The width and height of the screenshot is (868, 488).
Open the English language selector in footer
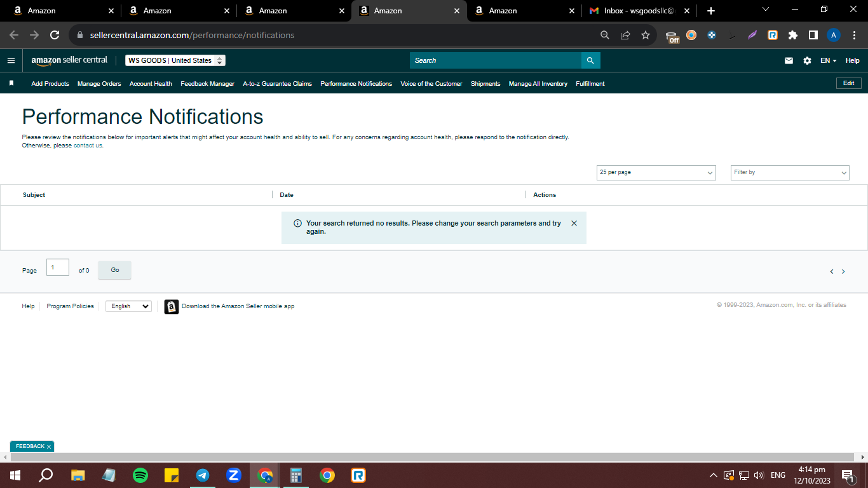(x=128, y=306)
